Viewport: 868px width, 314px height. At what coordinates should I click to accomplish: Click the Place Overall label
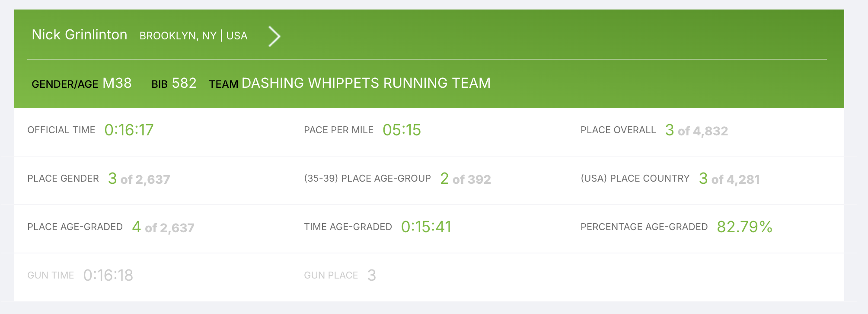coord(618,130)
